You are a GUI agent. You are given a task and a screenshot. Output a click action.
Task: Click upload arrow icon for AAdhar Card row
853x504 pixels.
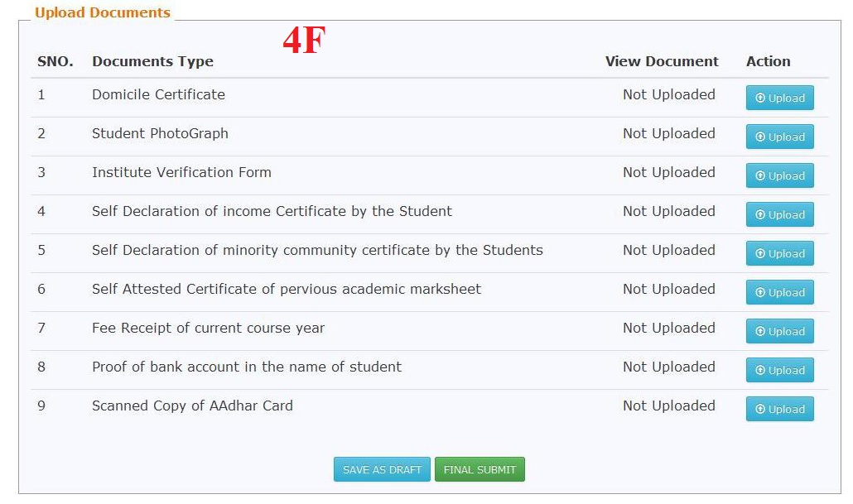pos(760,409)
